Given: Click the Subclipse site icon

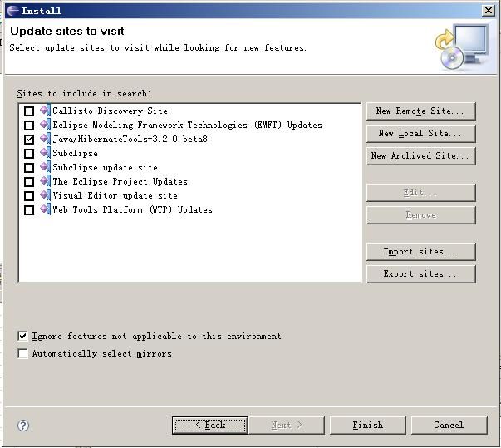Looking at the screenshot, I should pos(46,153).
